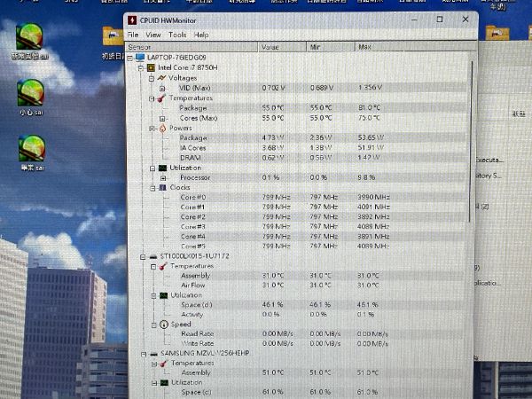Select the Space (c:) utilization row

pyautogui.click(x=323, y=392)
